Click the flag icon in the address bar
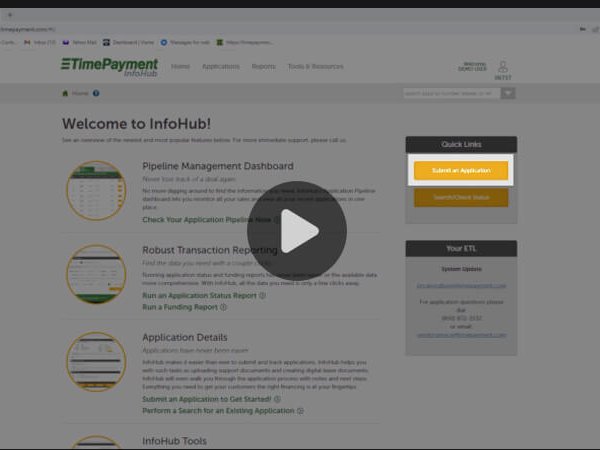Viewport: 600px width, 450px height. (583, 29)
